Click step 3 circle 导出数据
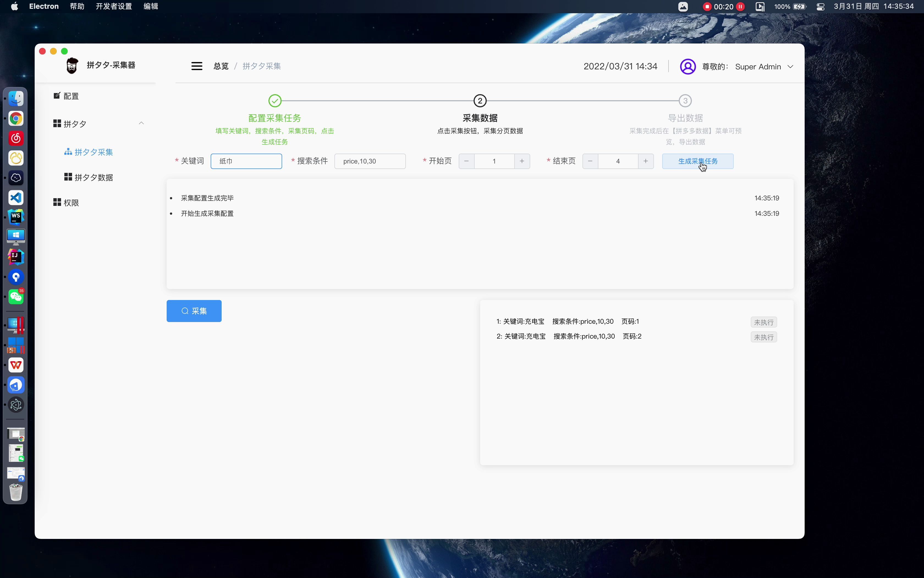 [685, 101]
